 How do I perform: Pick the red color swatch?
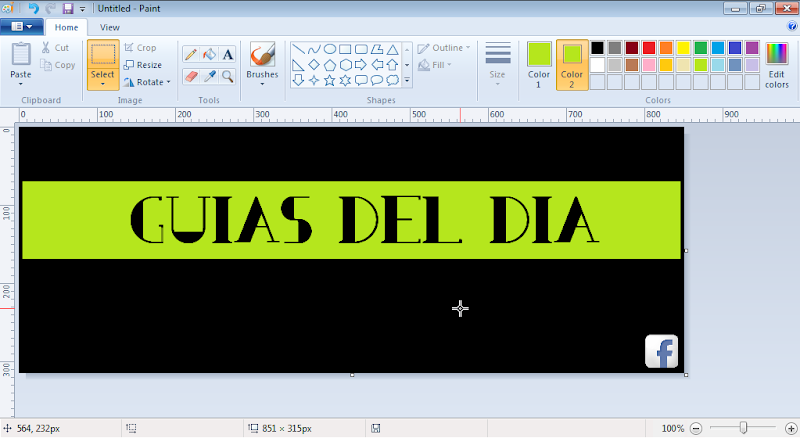click(x=649, y=48)
